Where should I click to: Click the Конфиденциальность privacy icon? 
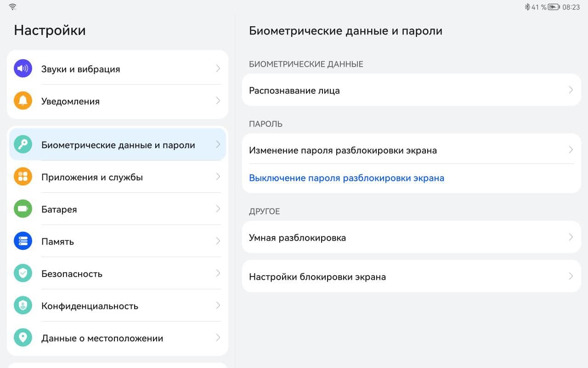click(23, 305)
